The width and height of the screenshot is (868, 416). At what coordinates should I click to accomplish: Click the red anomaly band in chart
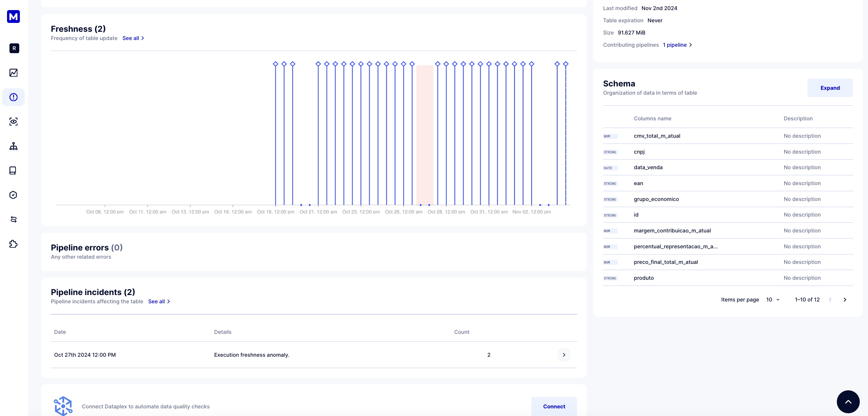coord(425,135)
